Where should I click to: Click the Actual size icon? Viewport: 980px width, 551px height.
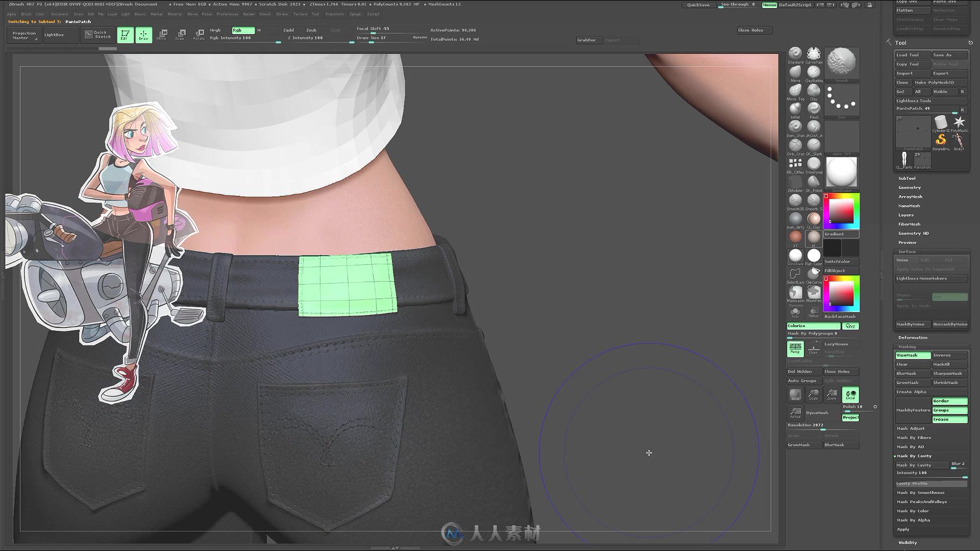click(x=795, y=413)
